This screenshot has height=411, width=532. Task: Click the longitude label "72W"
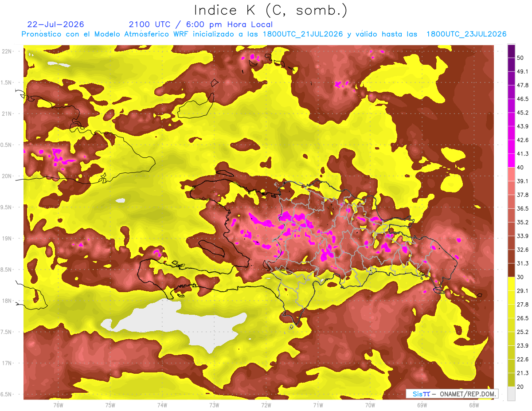(x=266, y=404)
